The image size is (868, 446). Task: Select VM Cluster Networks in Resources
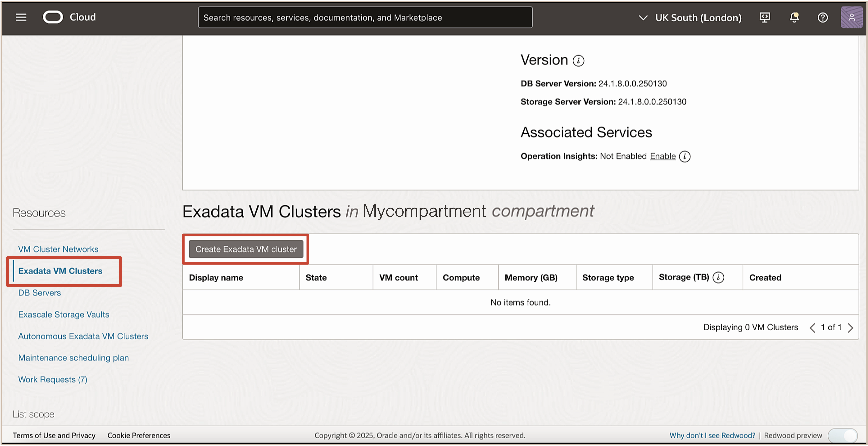point(58,249)
